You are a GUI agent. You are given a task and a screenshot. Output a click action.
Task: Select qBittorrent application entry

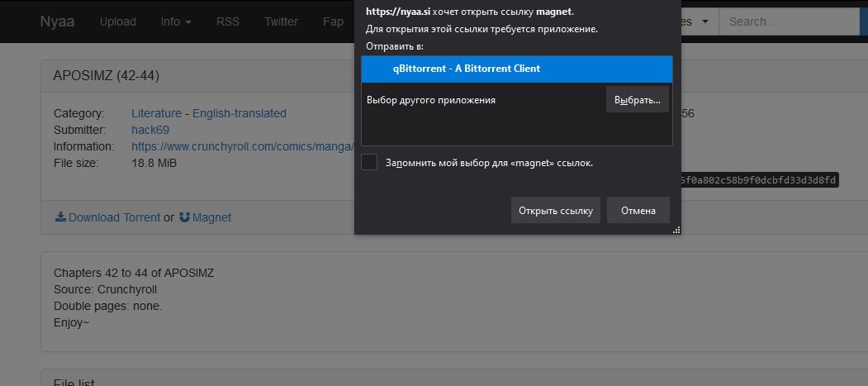click(x=516, y=69)
